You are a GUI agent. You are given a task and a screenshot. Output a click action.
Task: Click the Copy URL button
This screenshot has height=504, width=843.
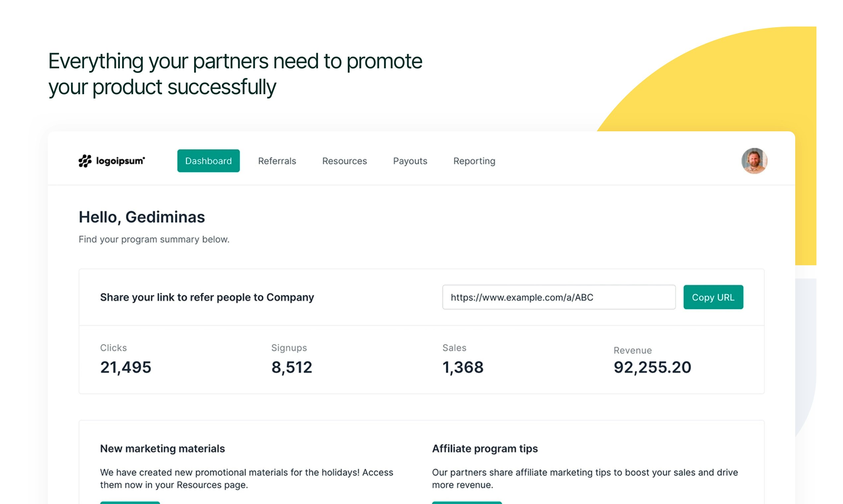713,297
